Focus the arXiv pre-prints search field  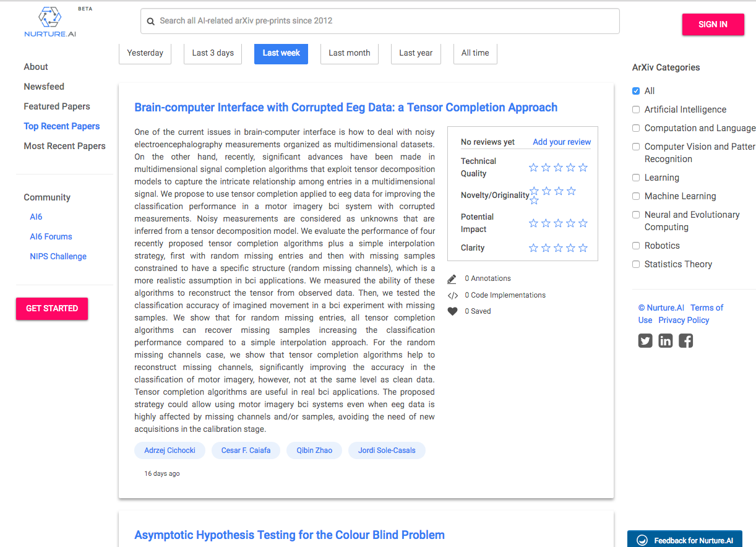click(380, 21)
